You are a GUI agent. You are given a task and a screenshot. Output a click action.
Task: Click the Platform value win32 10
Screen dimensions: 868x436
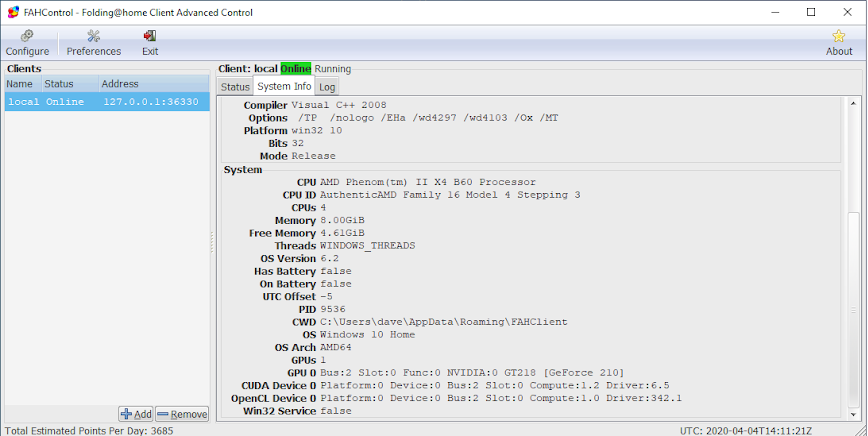coord(317,131)
